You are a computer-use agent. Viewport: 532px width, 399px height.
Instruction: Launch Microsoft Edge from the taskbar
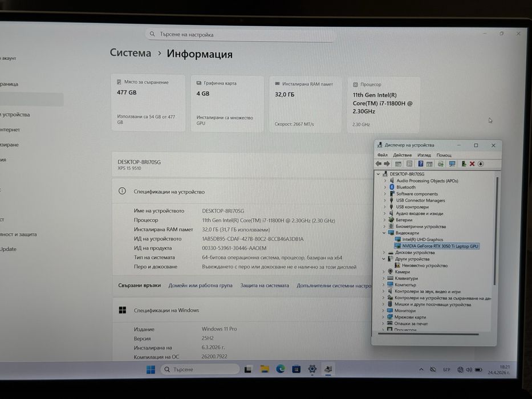tap(280, 369)
